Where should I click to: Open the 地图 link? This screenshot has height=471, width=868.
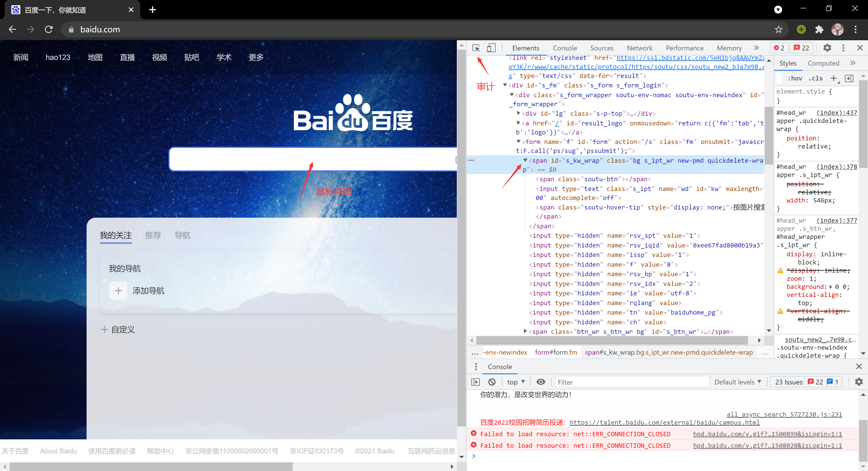click(95, 57)
